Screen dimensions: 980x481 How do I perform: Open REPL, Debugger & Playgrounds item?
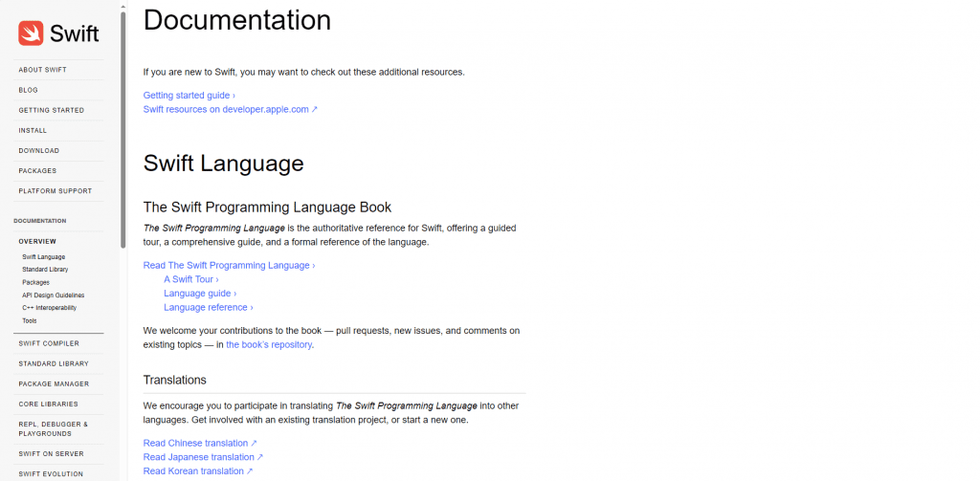pos(54,429)
